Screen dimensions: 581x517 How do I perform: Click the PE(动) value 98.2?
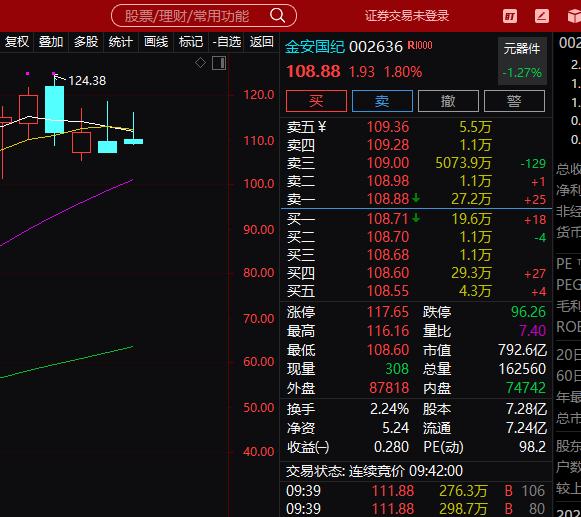coord(532,447)
